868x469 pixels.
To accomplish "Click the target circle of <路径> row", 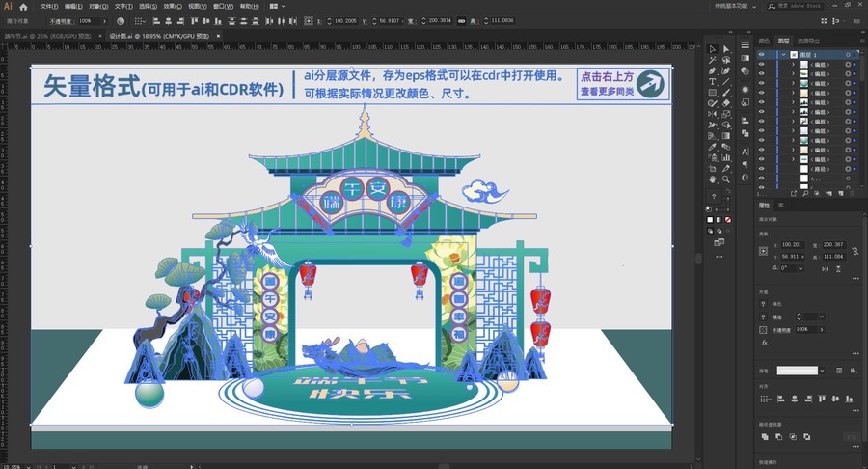I will pos(848,169).
